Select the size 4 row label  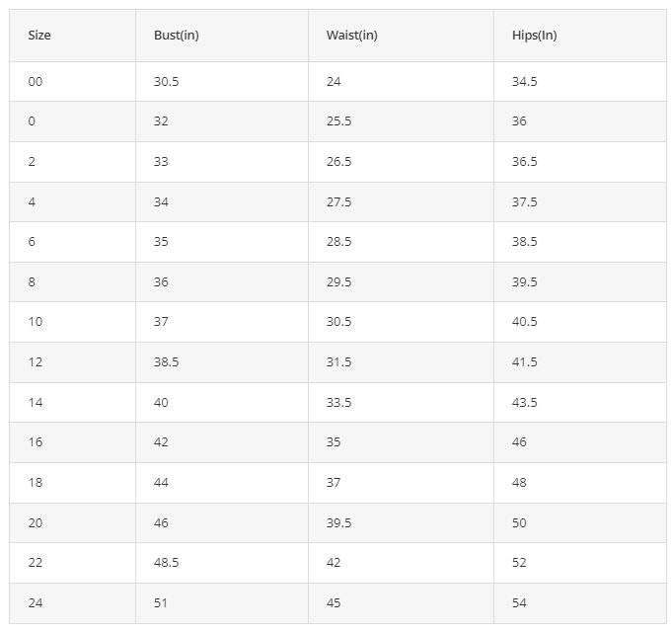coord(32,202)
